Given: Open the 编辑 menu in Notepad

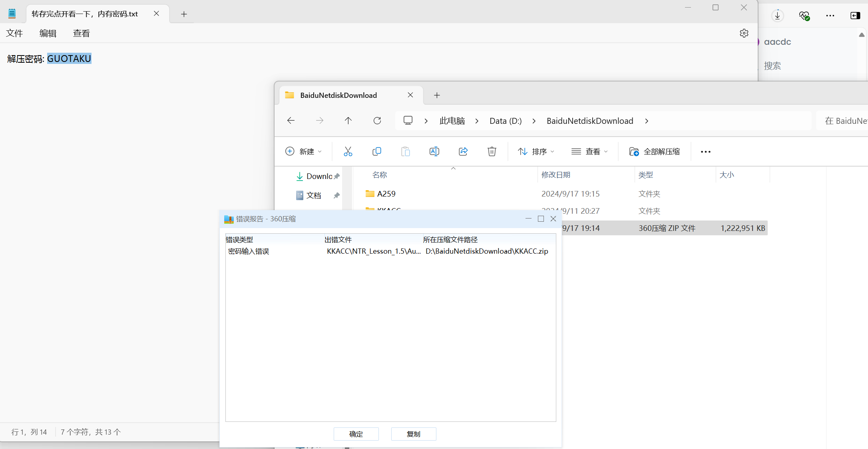Looking at the screenshot, I should 48,33.
